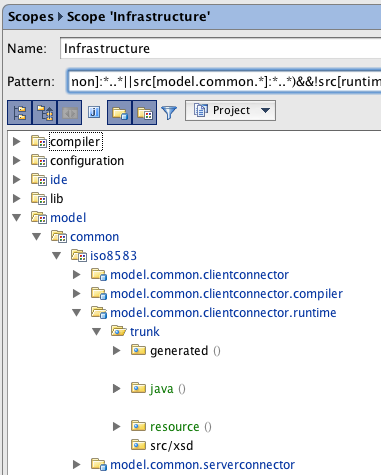Image resolution: width=381 pixels, height=475 pixels.
Task: Expand the resource folder
Action: click(117, 427)
